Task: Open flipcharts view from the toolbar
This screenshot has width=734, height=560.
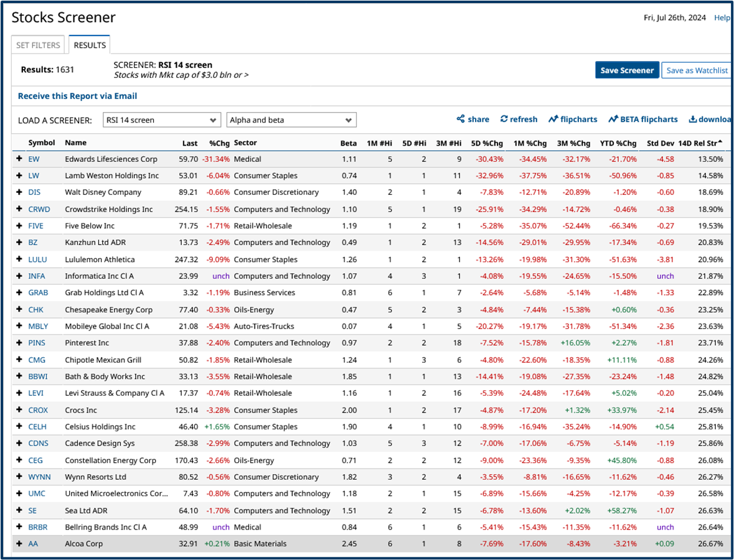Action: tap(573, 119)
